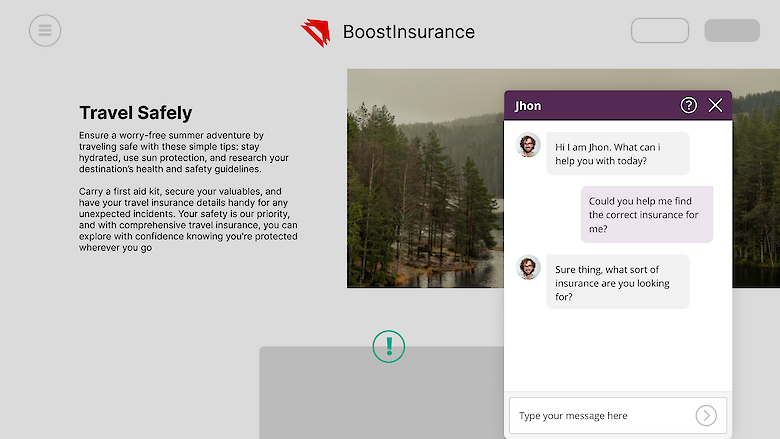The width and height of the screenshot is (780, 439).
Task: Click the 'Carry a first aid kit' paragraph
Action: [188, 219]
